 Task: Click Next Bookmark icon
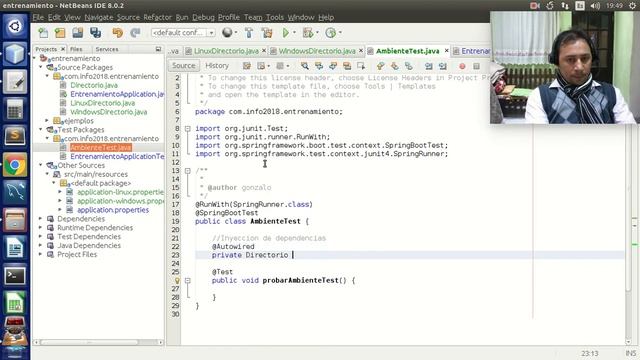tap(394, 66)
